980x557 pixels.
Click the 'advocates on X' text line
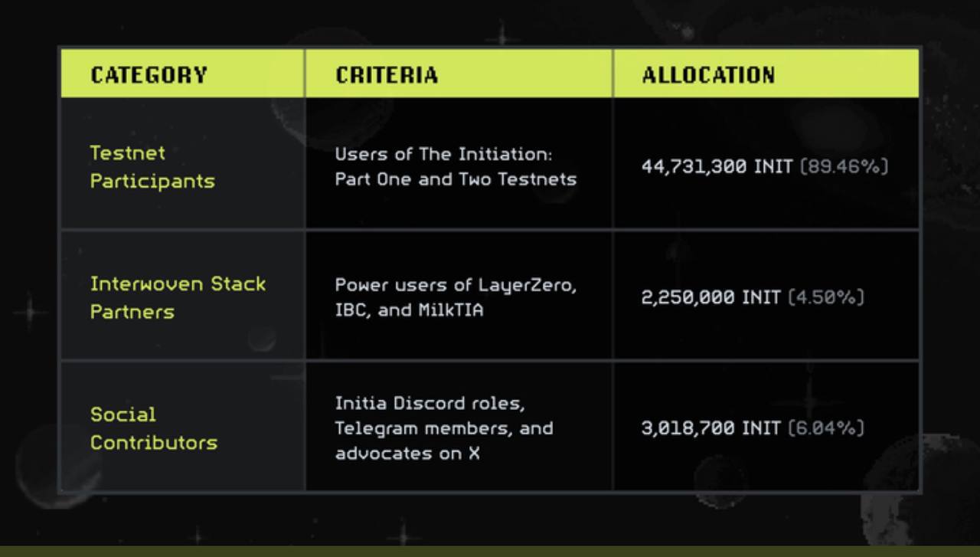point(407,453)
